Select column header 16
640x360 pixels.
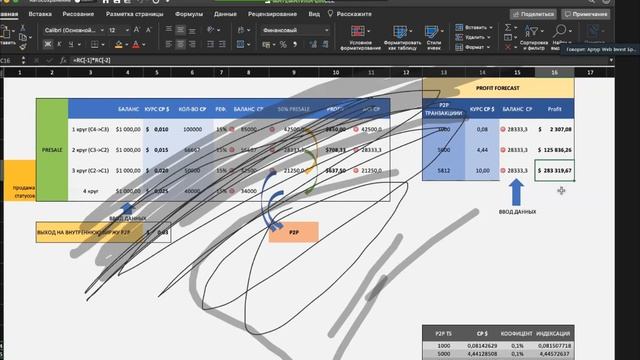pyautogui.click(x=554, y=72)
